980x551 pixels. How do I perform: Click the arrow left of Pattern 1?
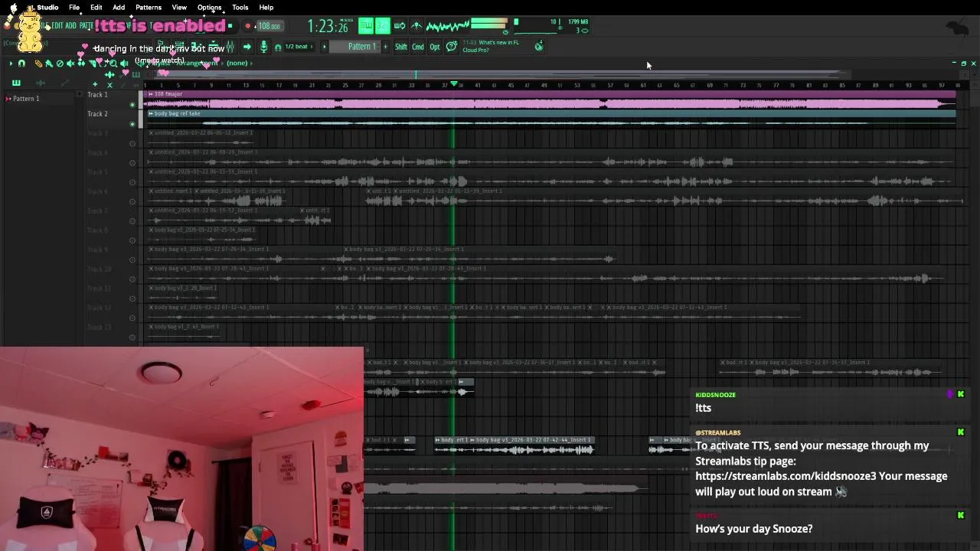click(x=324, y=47)
